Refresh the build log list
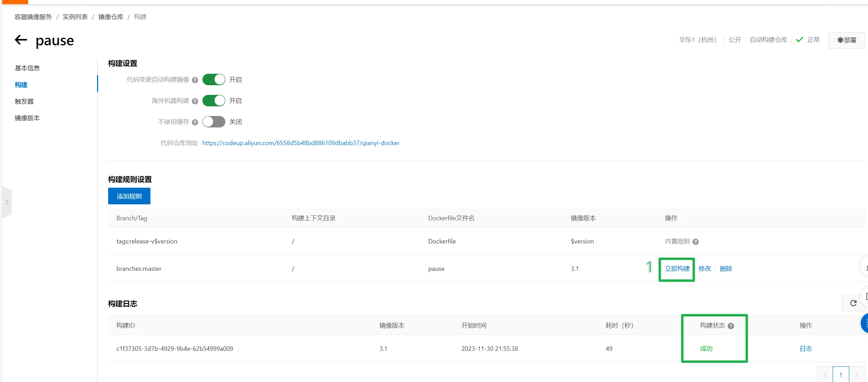 853,303
